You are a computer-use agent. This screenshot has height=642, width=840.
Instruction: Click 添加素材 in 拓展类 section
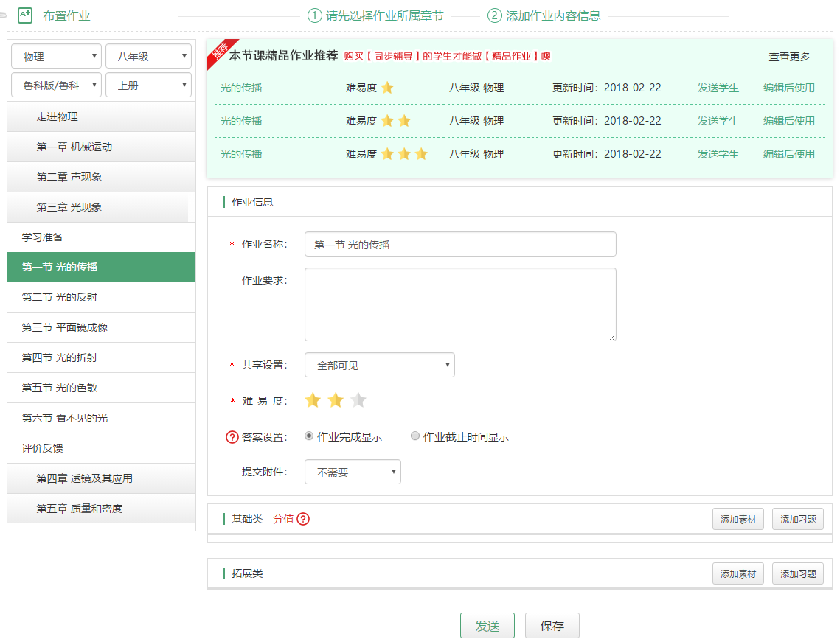[737, 573]
